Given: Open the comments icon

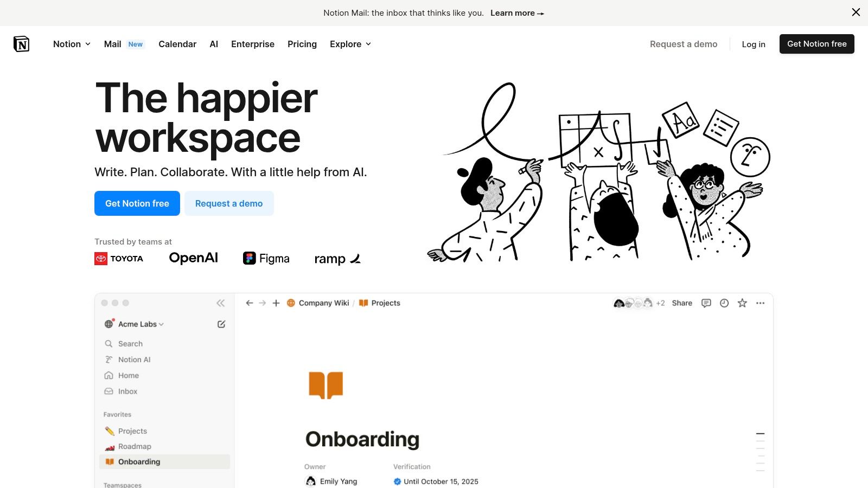Looking at the screenshot, I should (706, 303).
